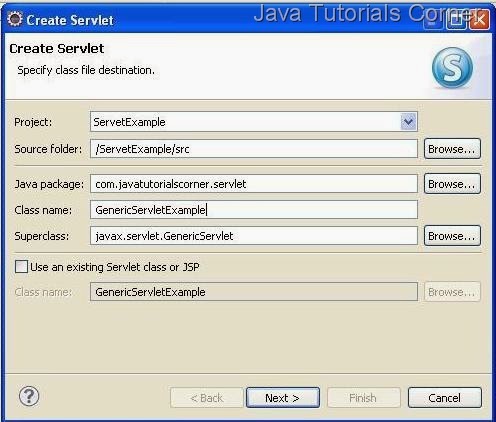Select the ServetExample project combo box
Viewport: 496px width, 422px height.
click(254, 122)
